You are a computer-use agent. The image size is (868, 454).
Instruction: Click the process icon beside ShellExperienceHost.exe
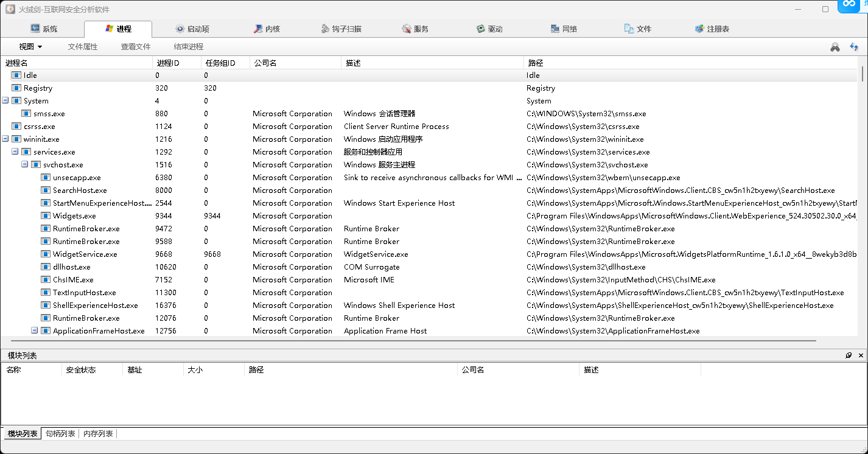pyautogui.click(x=45, y=306)
